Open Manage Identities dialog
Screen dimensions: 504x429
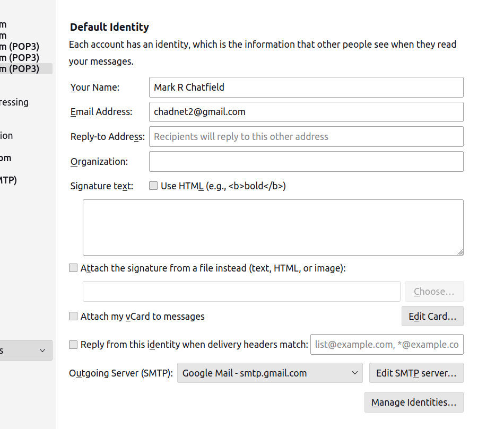(x=414, y=402)
